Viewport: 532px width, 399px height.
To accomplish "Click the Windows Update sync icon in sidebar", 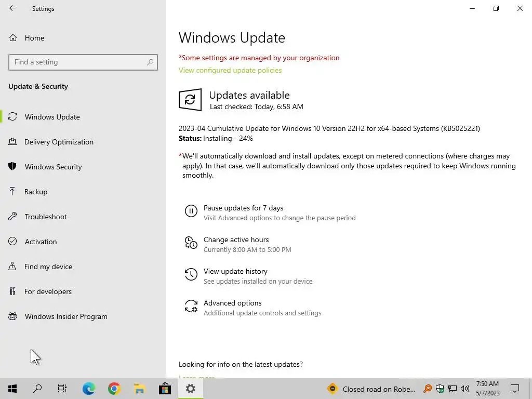I will coord(12,117).
